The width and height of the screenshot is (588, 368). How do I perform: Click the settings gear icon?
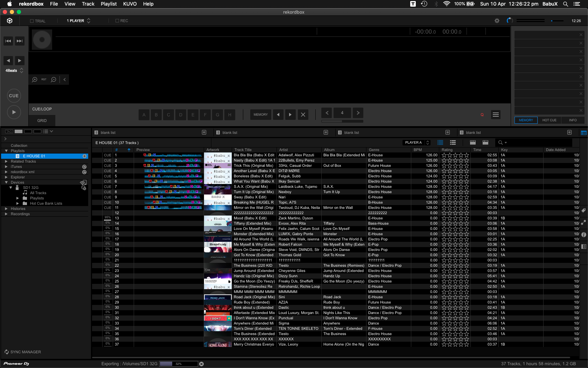(497, 21)
